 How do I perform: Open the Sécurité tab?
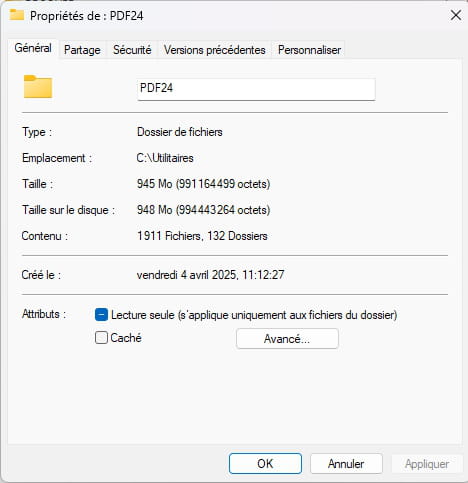point(132,50)
